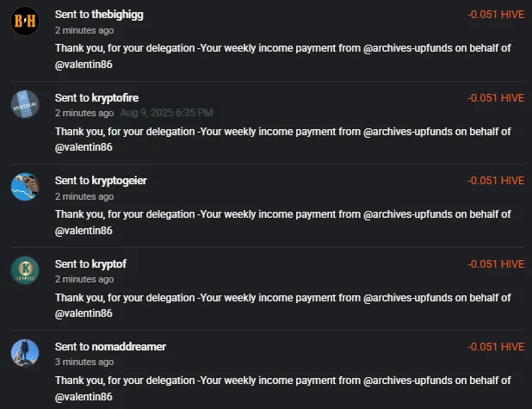Click the memo text of kryptogeier transfer

(x=283, y=222)
